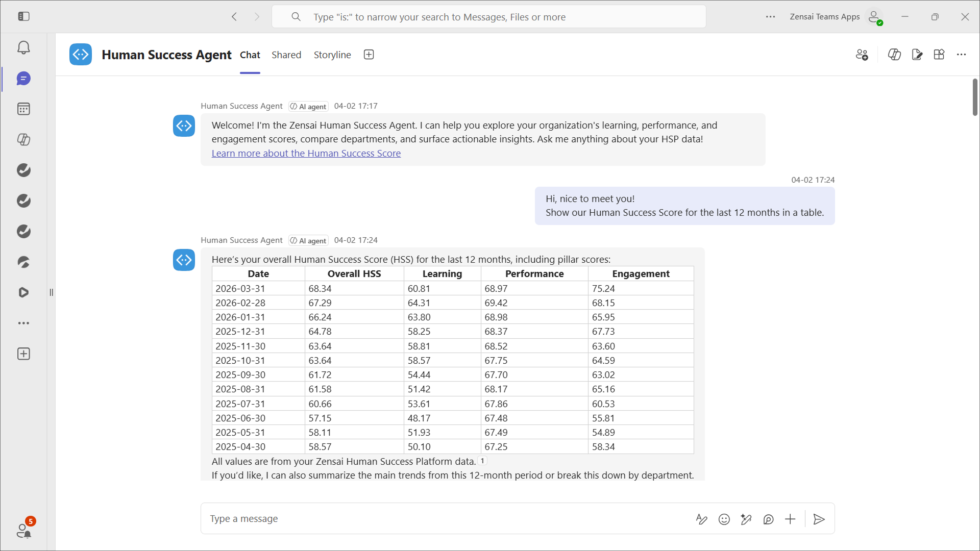This screenshot has width=980, height=551.
Task: Switch to the Storyline tab
Action: pyautogui.click(x=332, y=55)
